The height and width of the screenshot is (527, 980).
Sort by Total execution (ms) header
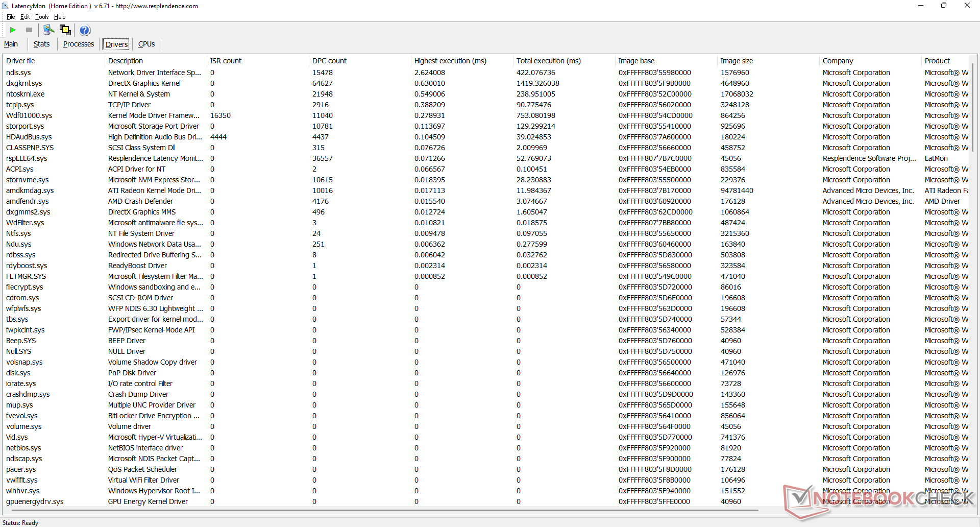pyautogui.click(x=564, y=61)
